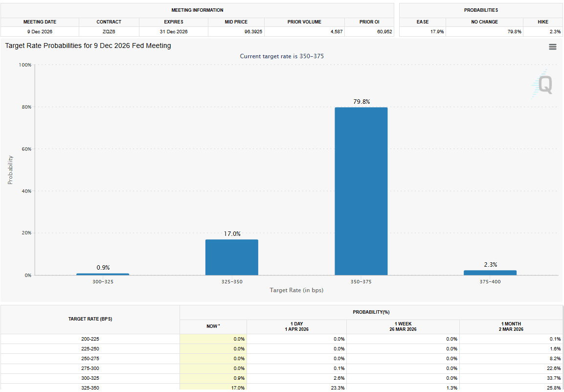
Task: Click the ZQZ6 contract cell
Action: tap(109, 32)
